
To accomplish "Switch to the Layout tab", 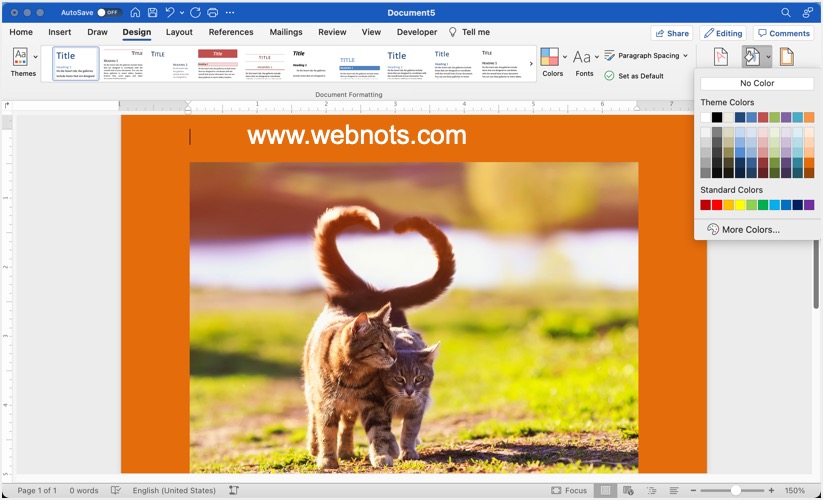I will (x=179, y=32).
